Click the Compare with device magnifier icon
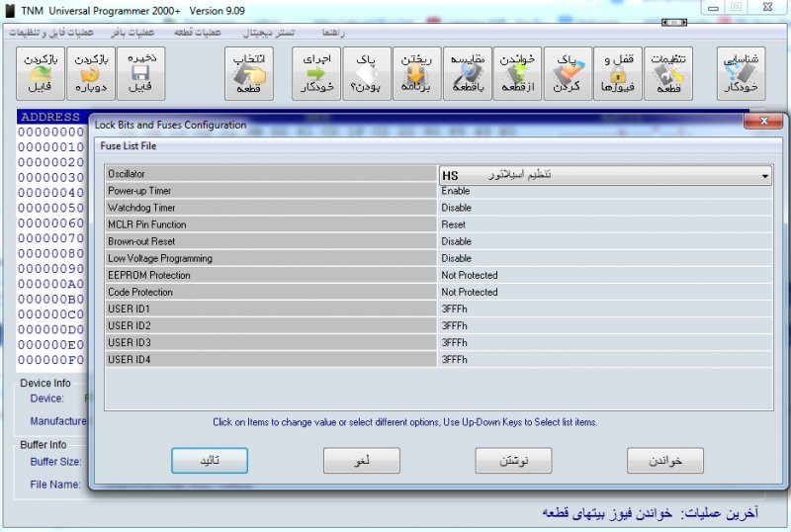Image resolution: width=791 pixels, height=532 pixels. pos(467,74)
